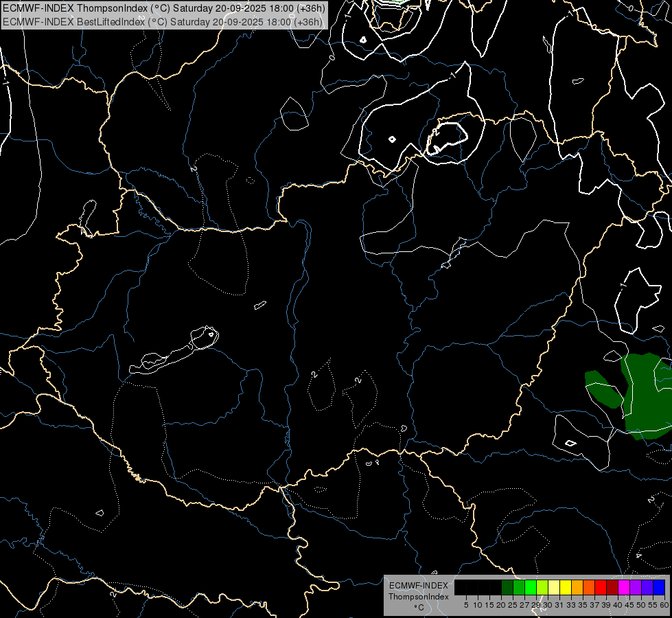Select the blue 55–60 legend swatch
The width and height of the screenshot is (672, 618).
pos(659,587)
